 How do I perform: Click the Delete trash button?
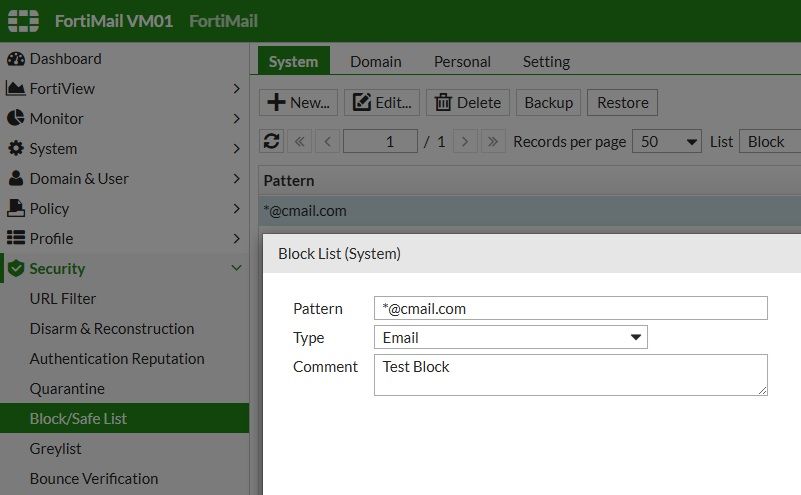(468, 102)
